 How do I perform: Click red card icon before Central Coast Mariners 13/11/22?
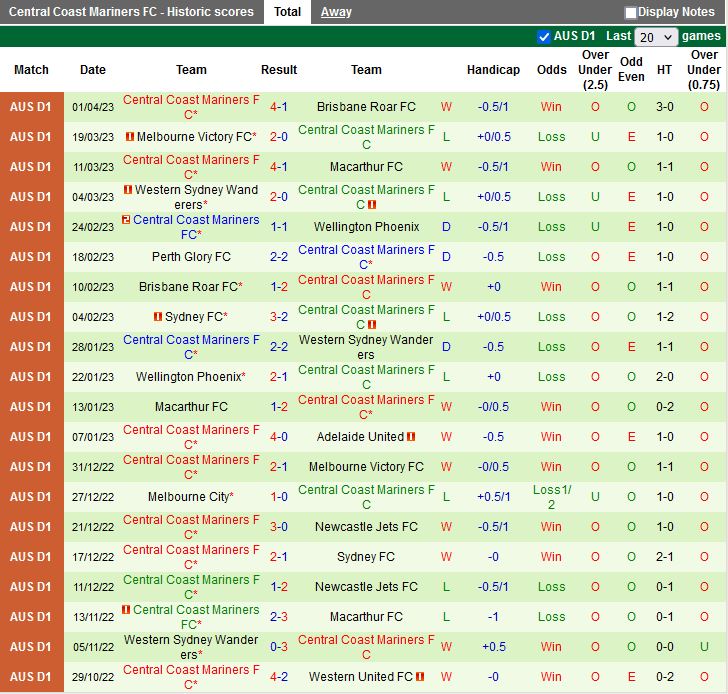[126, 609]
